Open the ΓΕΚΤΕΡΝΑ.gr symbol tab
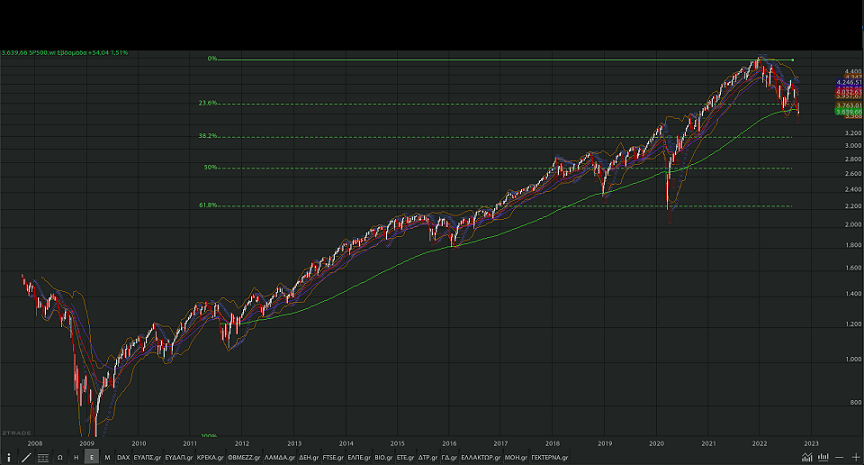The height and width of the screenshot is (465, 864). tap(549, 457)
